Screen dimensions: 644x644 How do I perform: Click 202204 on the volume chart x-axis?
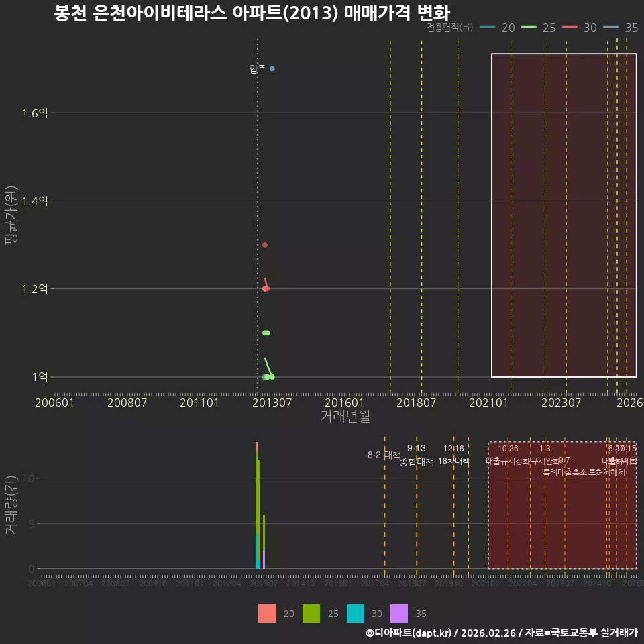click(x=523, y=583)
